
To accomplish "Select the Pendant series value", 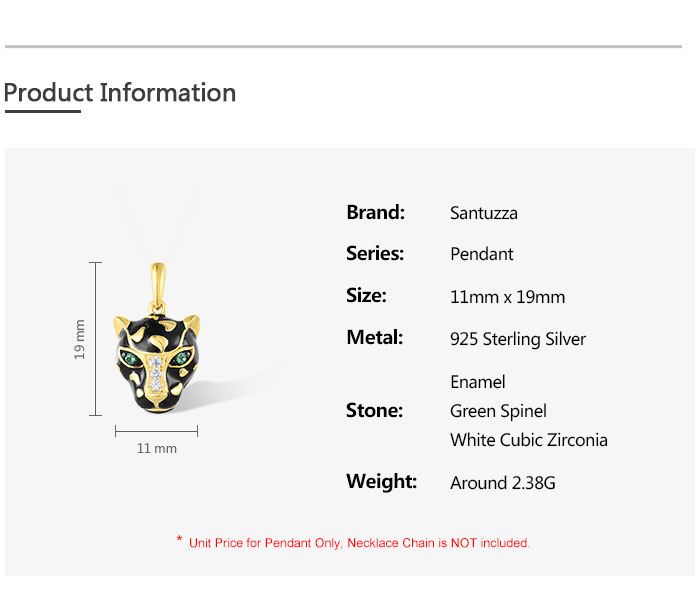I will (482, 254).
